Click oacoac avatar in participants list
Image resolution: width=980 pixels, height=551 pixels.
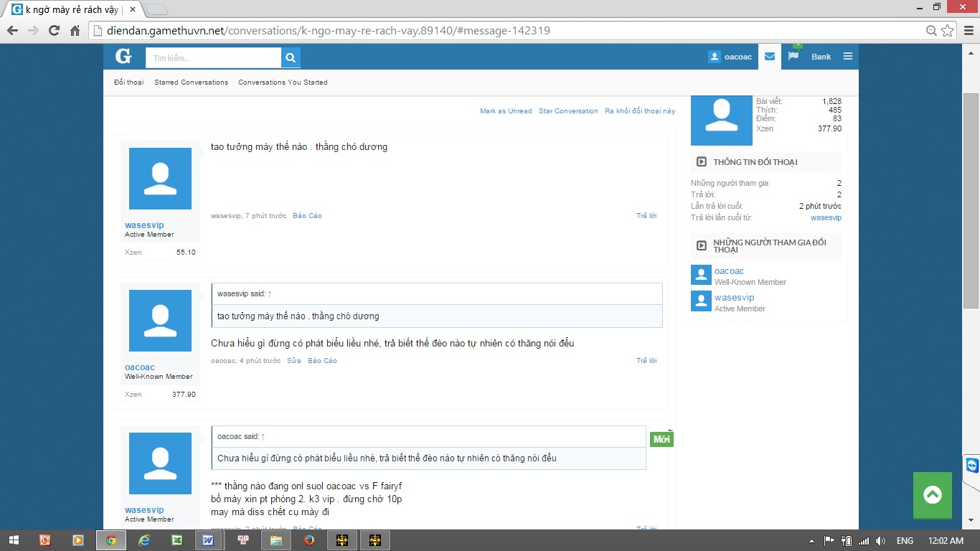coord(701,275)
